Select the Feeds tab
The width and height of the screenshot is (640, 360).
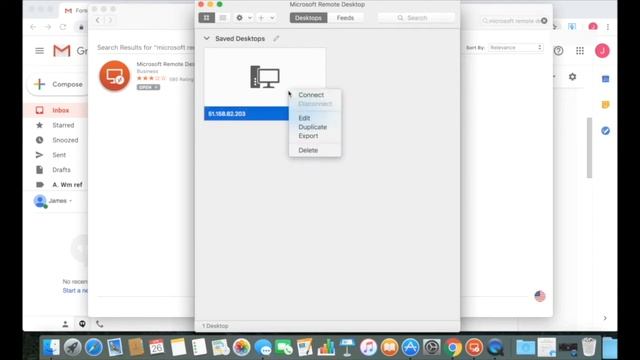click(x=345, y=18)
